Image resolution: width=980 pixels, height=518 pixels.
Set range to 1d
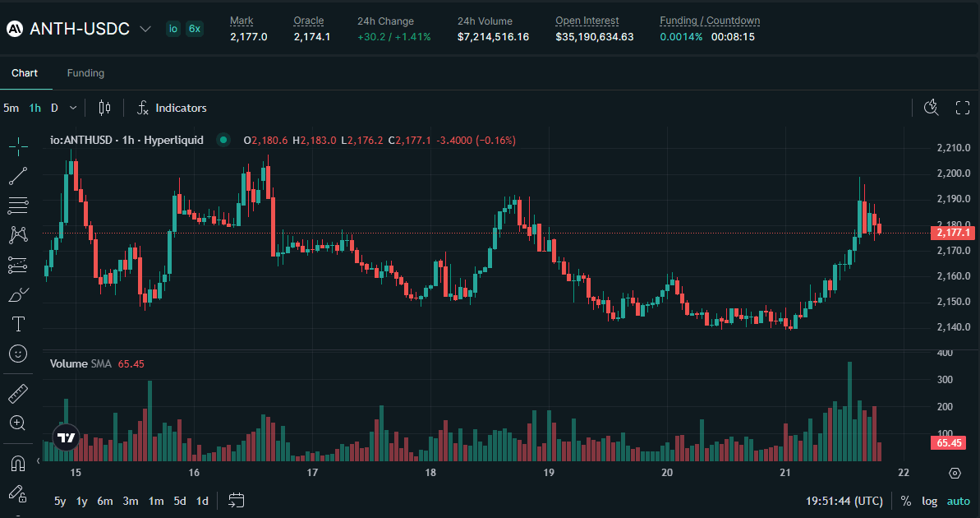[x=203, y=501]
